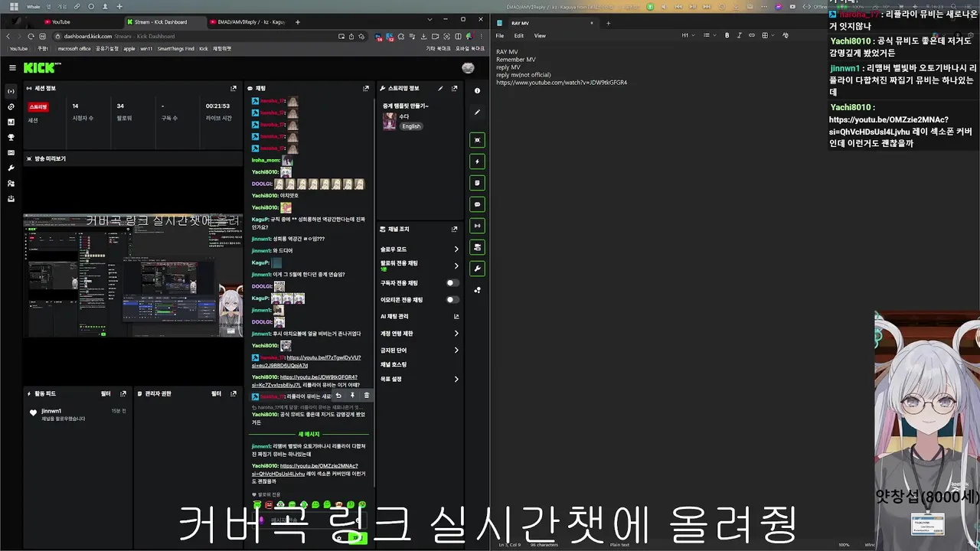Expand banned words settings
Viewport: 980px width, 551px height.
coord(420,350)
